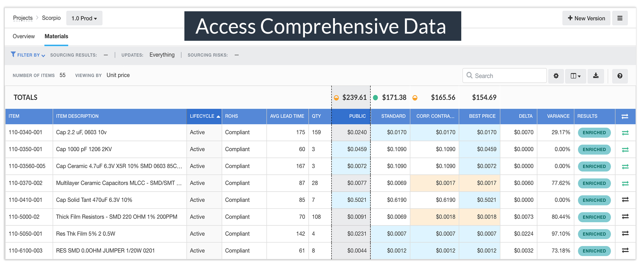Viewport: 644px width, 265px height.
Task: Click item number 110-0340-001
Action: point(25,132)
